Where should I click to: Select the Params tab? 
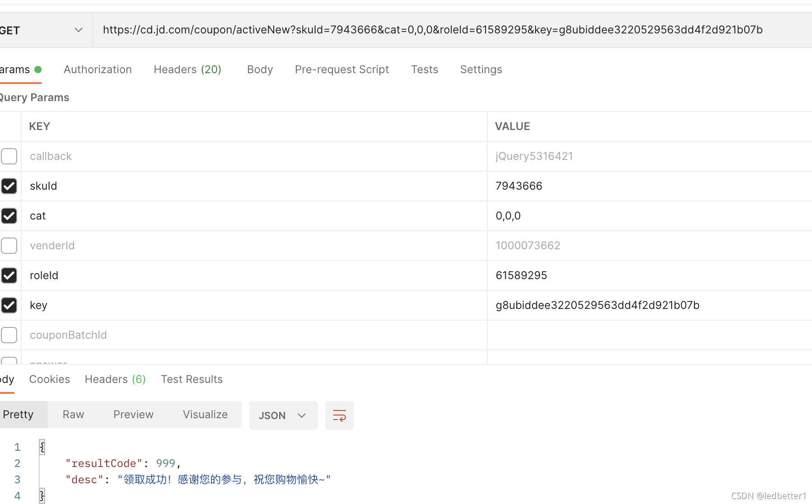[x=20, y=70]
